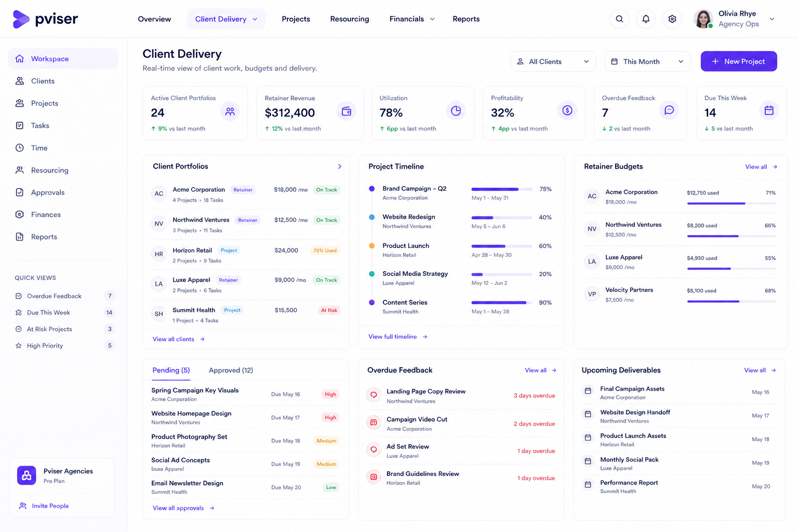Open Finances in the sidebar
The width and height of the screenshot is (798, 532).
pos(63,215)
